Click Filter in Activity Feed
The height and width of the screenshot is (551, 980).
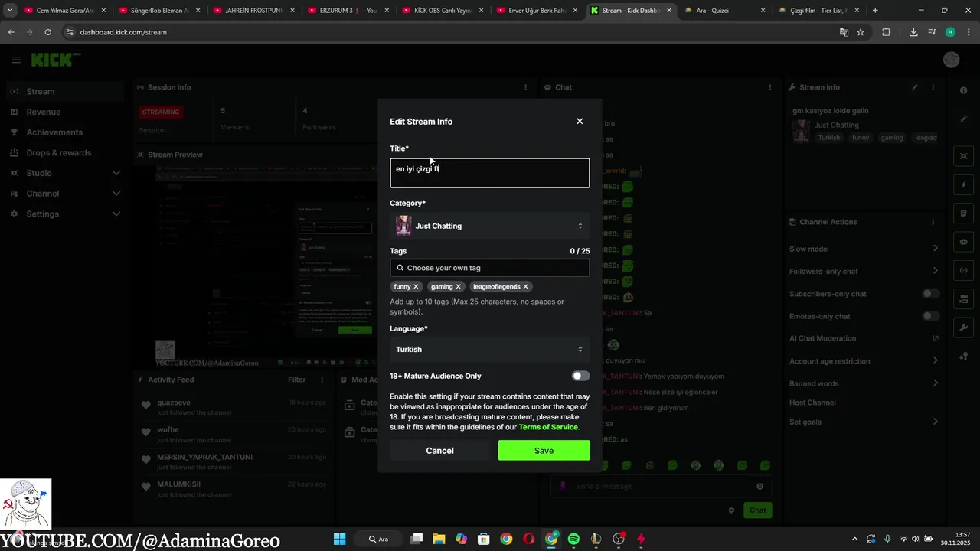click(296, 380)
